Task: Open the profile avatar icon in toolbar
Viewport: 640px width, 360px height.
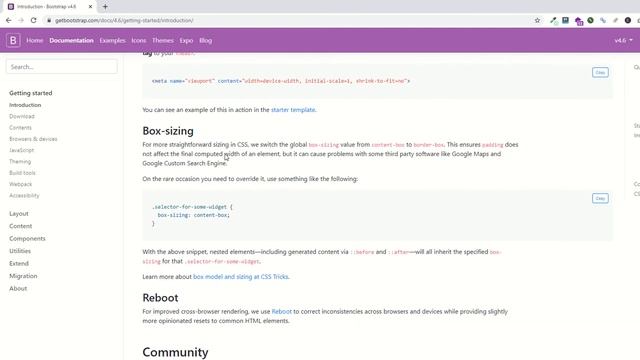Action: point(628,20)
